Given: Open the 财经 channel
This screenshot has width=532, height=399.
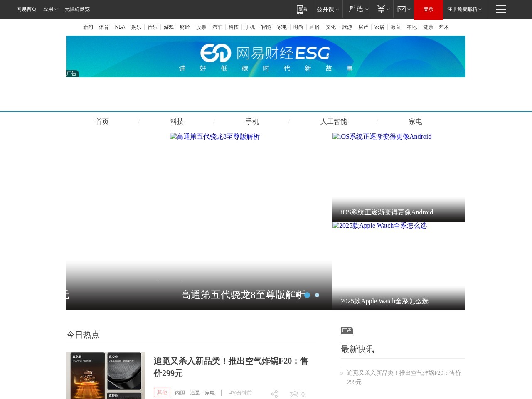Looking at the screenshot, I should [x=185, y=27].
